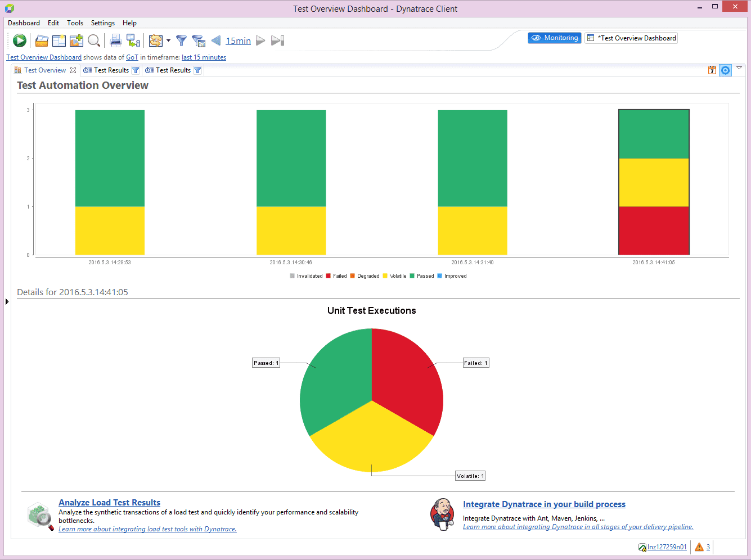Viewport: 751px width, 560px height.
Task: Open learn more about delivery pipeline link
Action: coord(578,527)
